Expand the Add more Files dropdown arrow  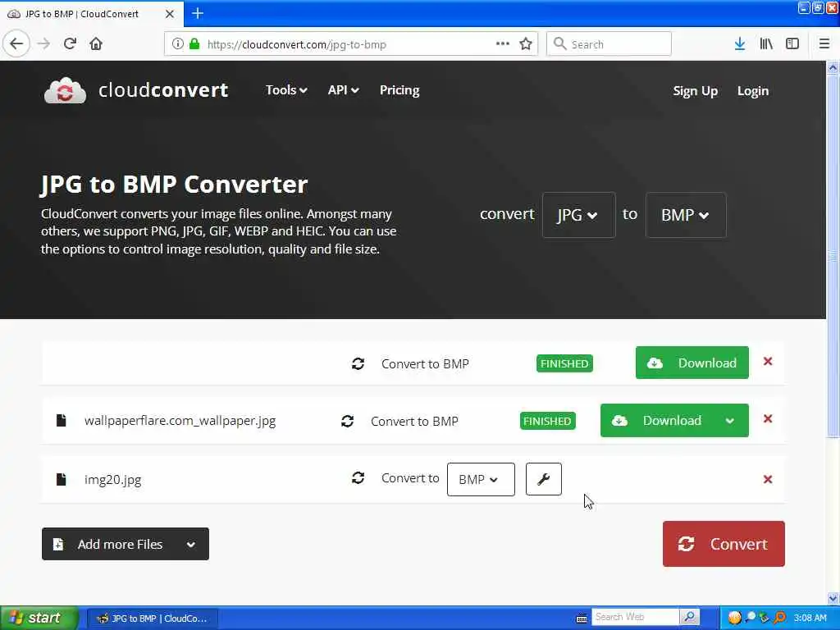coord(190,545)
